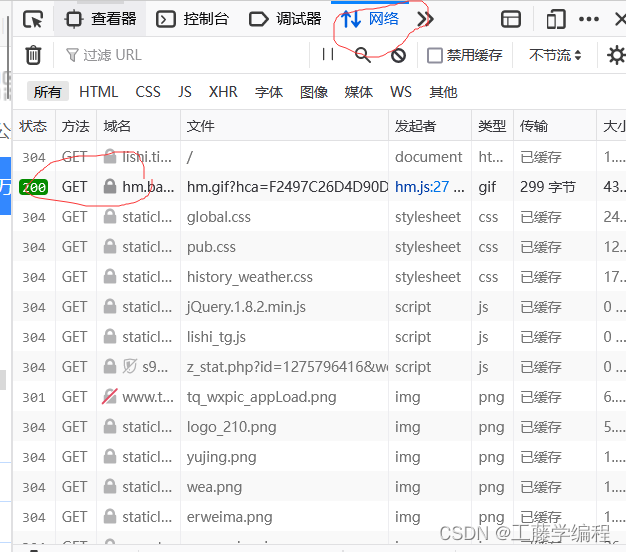Image resolution: width=626 pixels, height=552 pixels.
Task: Filter requests by 字体
Action: (x=269, y=92)
